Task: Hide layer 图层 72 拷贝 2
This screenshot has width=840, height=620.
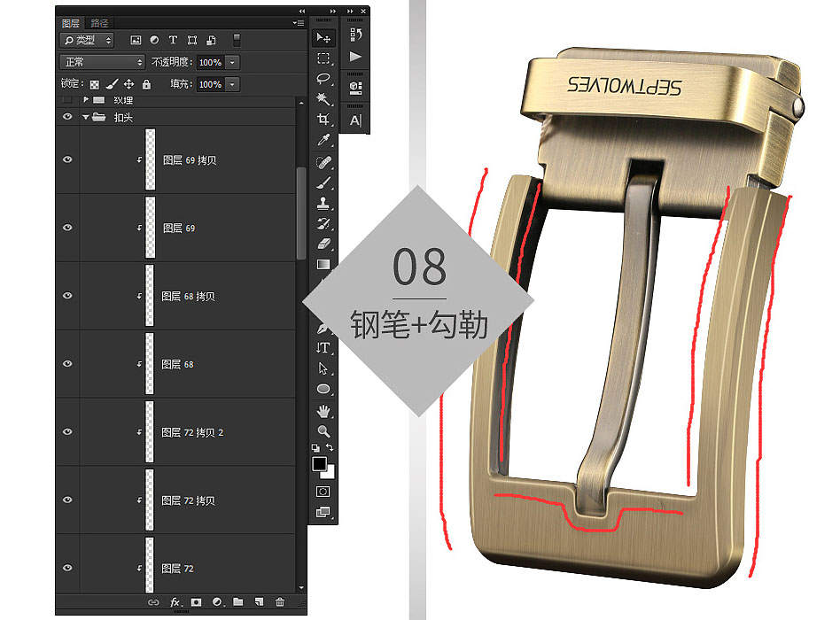Action: 67,431
